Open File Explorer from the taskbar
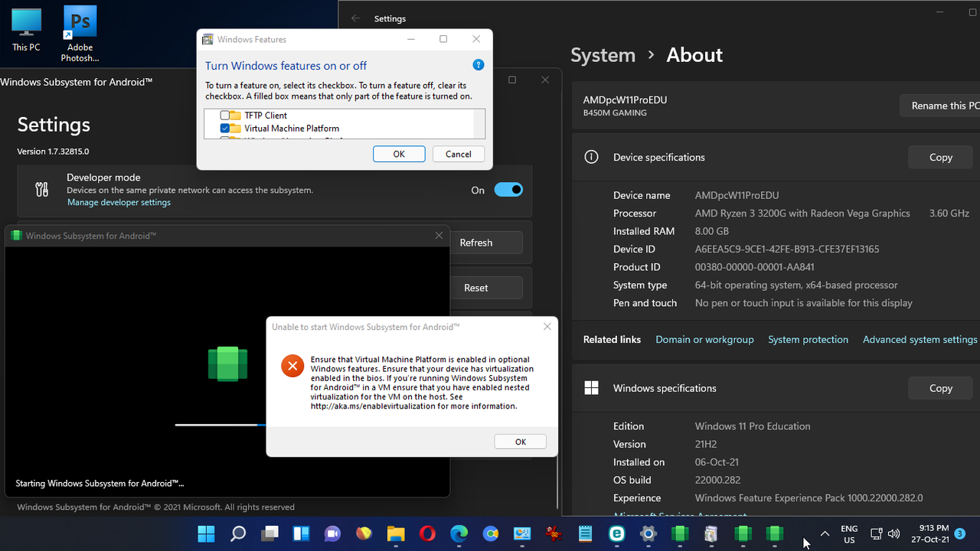 coord(396,533)
